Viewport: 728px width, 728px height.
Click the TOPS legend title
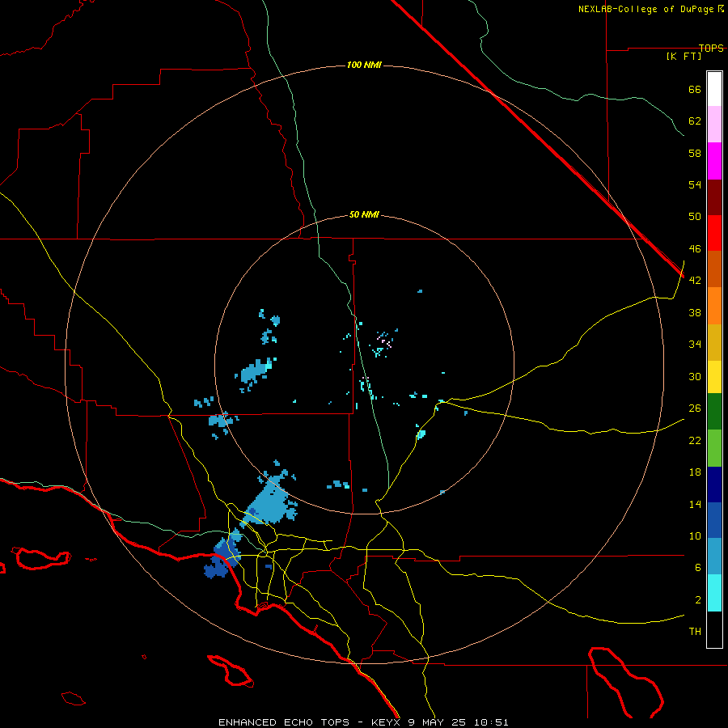(x=711, y=48)
